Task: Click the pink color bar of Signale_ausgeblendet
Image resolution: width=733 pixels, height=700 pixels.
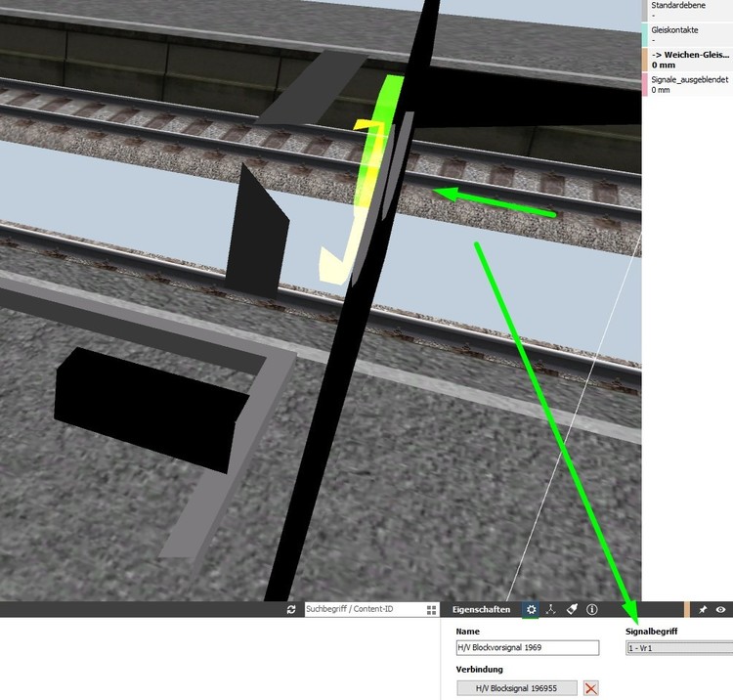Action: click(645, 85)
